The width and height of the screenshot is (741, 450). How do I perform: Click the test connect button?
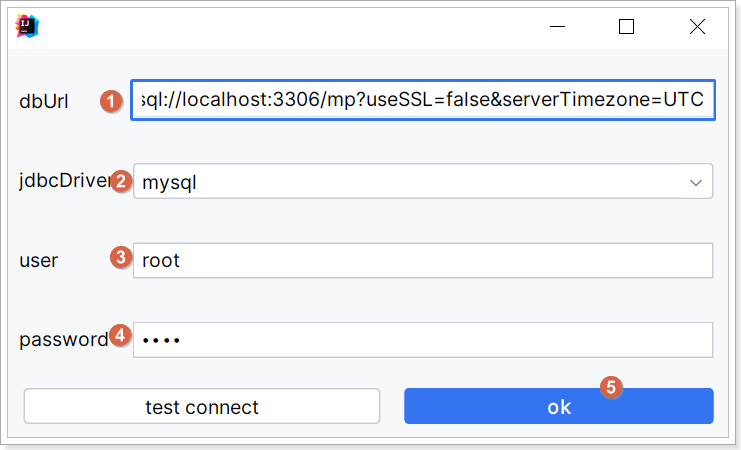pyautogui.click(x=202, y=406)
